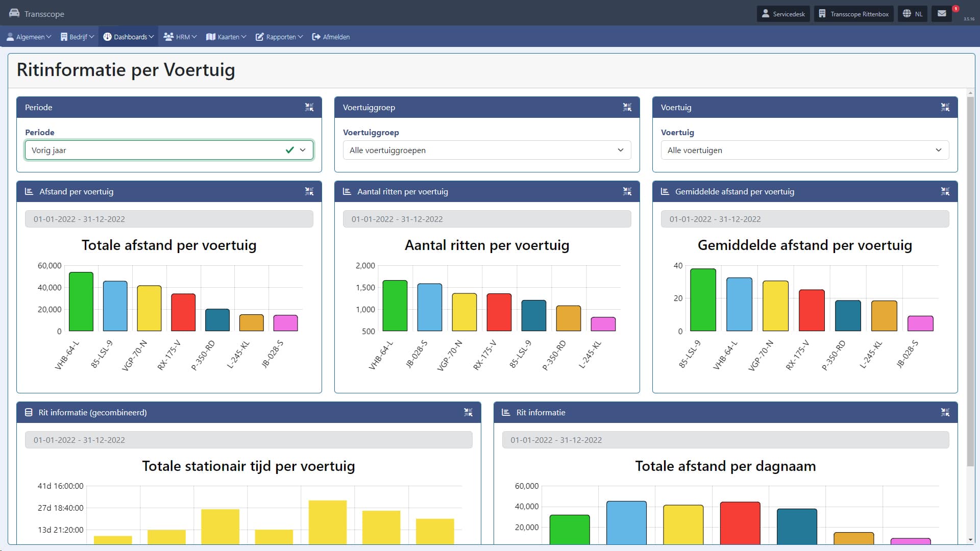The image size is (980, 551).
Task: Click the green VHB-64-L bar in Totale afstand chart
Action: (81, 302)
